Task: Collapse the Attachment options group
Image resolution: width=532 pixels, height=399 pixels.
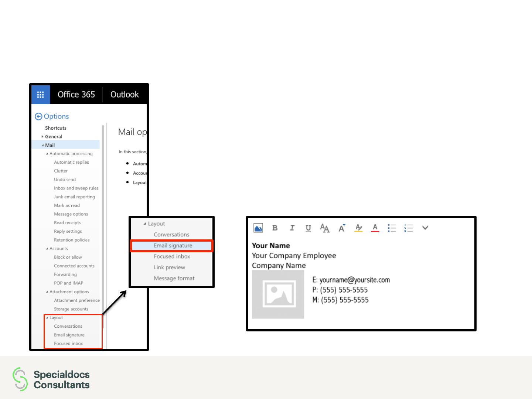Action: (x=47, y=292)
